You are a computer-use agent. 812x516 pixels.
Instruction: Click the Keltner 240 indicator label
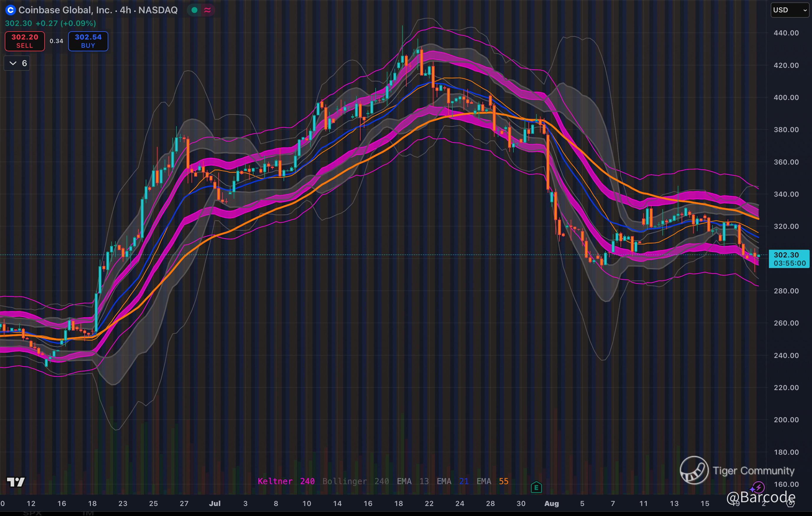pos(286,481)
